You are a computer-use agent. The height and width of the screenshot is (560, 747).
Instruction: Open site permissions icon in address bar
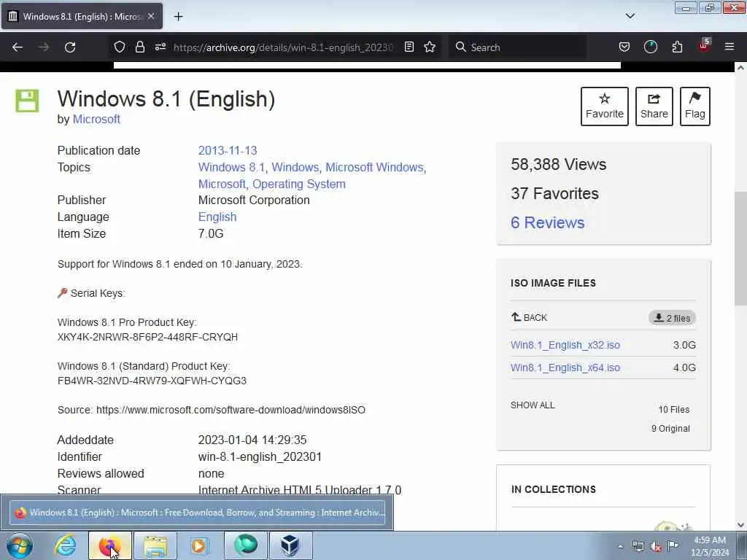160,47
